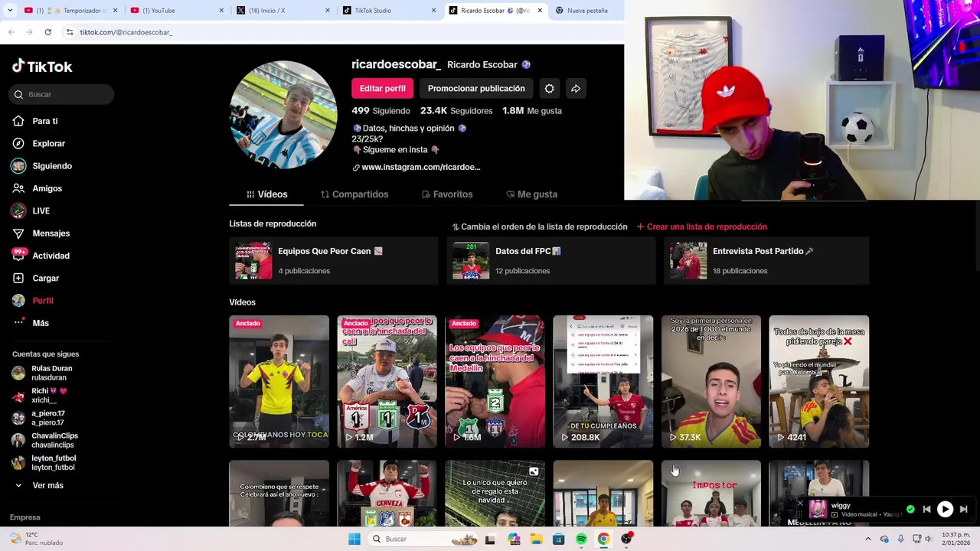Viewport: 980px width, 551px height.
Task: Switch to the Nueva pestaña tab
Action: [x=586, y=11]
